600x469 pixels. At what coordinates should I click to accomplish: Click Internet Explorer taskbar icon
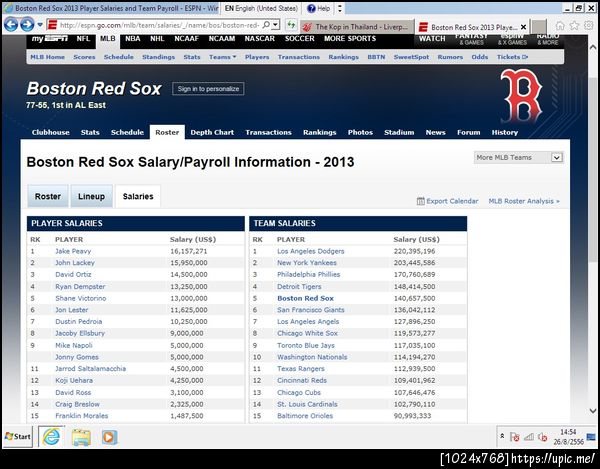click(51, 436)
